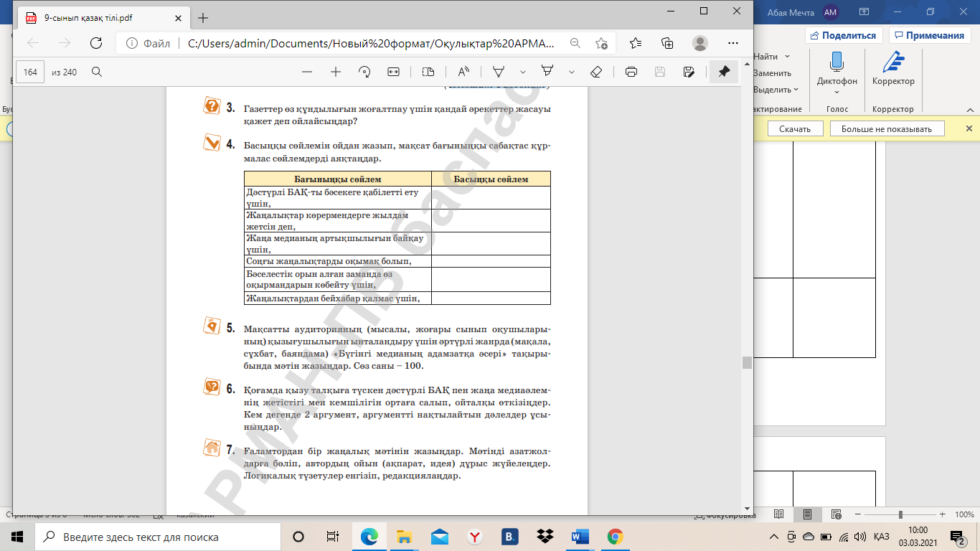Rotate the PDF page
980x551 pixels.
tap(364, 72)
